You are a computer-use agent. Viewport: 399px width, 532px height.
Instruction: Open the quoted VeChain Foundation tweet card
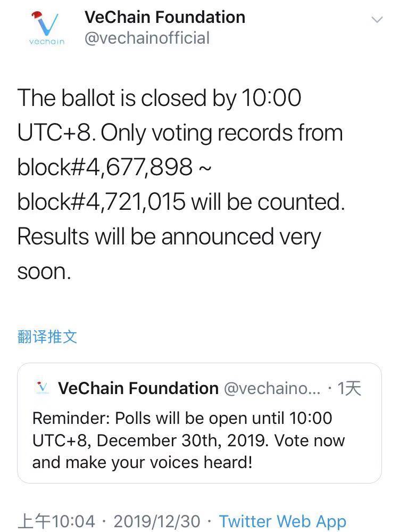pyautogui.click(x=199, y=423)
